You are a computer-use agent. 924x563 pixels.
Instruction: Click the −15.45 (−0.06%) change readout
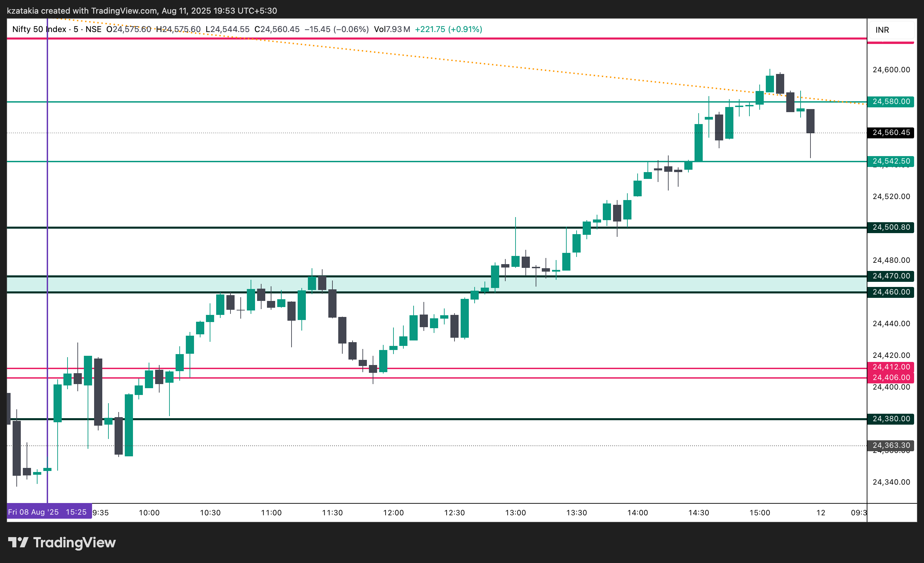(x=337, y=29)
